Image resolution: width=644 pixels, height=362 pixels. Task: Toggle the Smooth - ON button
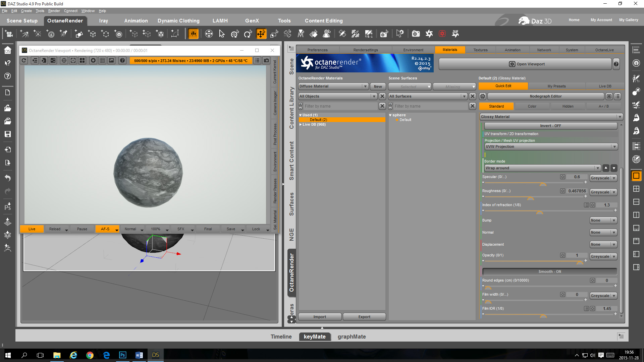(x=549, y=271)
